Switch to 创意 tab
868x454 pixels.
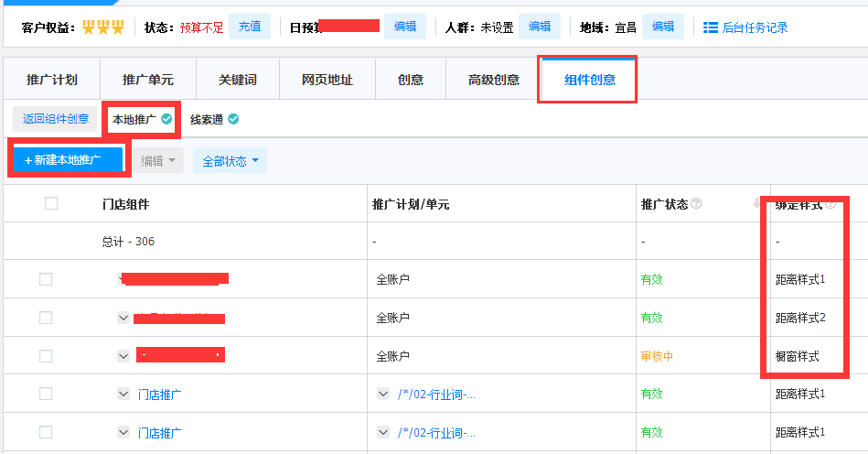tap(410, 80)
